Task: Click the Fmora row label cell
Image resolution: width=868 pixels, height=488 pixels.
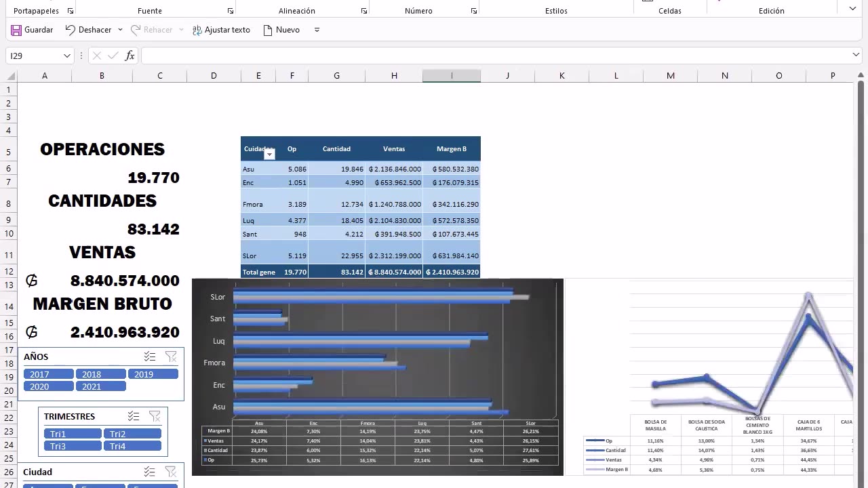Action: pyautogui.click(x=258, y=201)
